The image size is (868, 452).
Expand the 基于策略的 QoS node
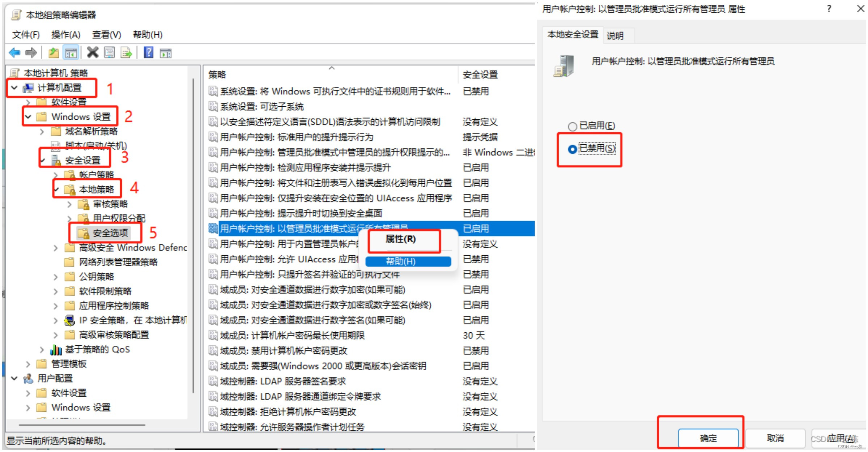pyautogui.click(x=42, y=350)
